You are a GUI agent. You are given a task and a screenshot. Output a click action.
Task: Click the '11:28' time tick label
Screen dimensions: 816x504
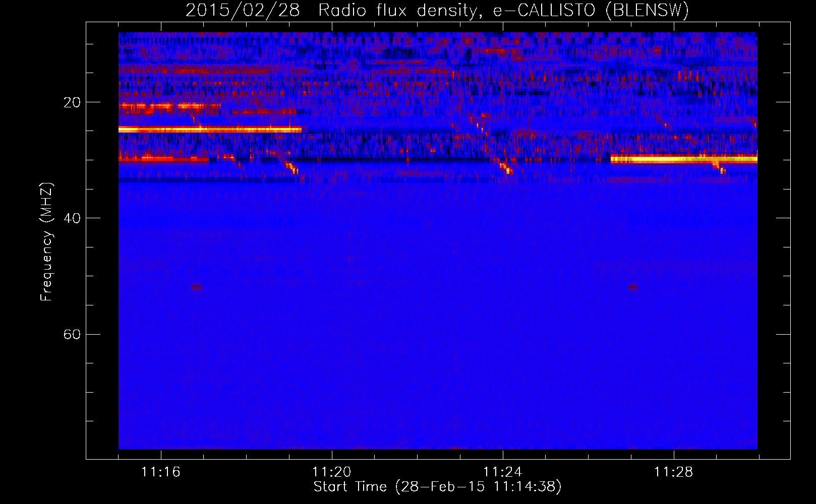coord(673,472)
